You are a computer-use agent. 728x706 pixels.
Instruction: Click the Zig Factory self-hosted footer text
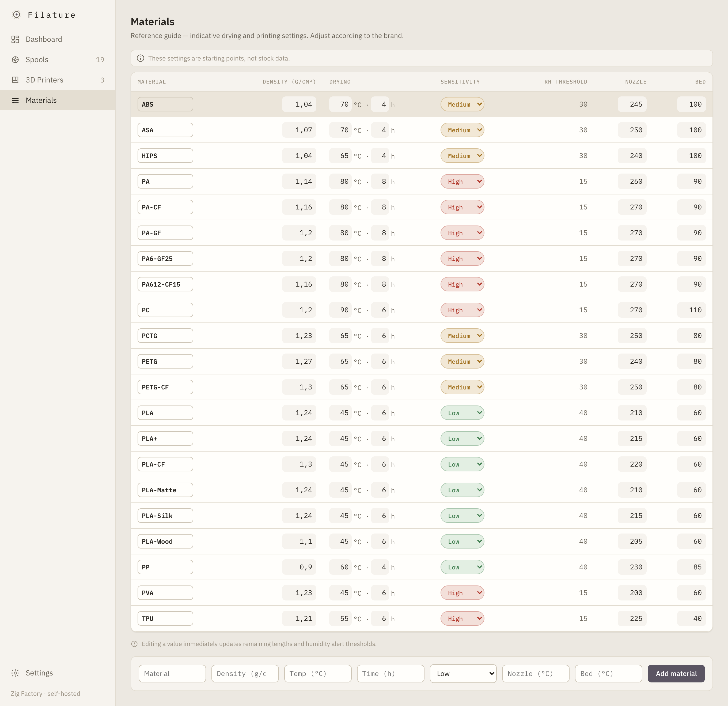pyautogui.click(x=45, y=694)
